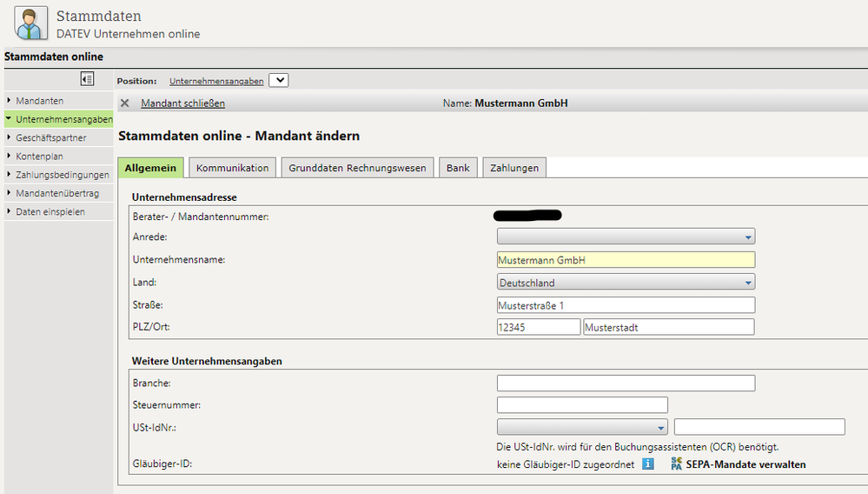Switch to the Kommunikation tab
Screen dimensions: 868x494
pos(233,168)
